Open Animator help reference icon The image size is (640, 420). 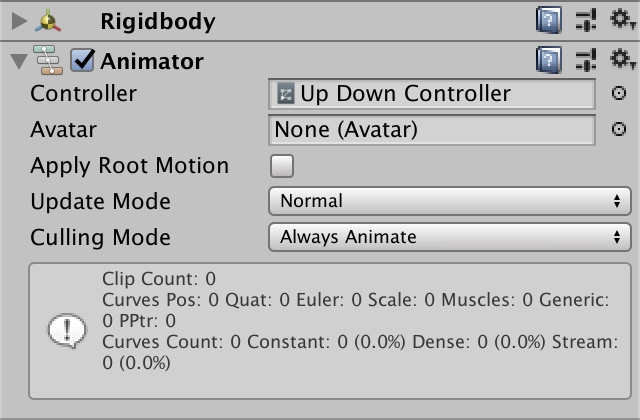pos(549,60)
